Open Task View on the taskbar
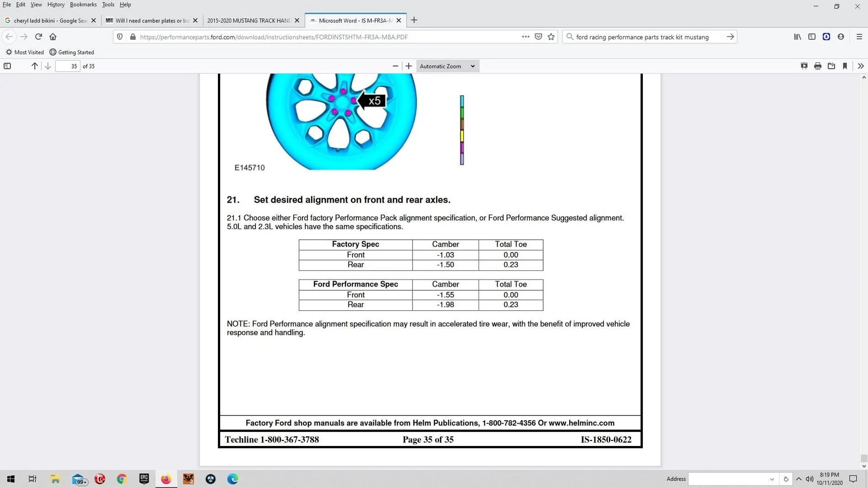 pyautogui.click(x=32, y=479)
